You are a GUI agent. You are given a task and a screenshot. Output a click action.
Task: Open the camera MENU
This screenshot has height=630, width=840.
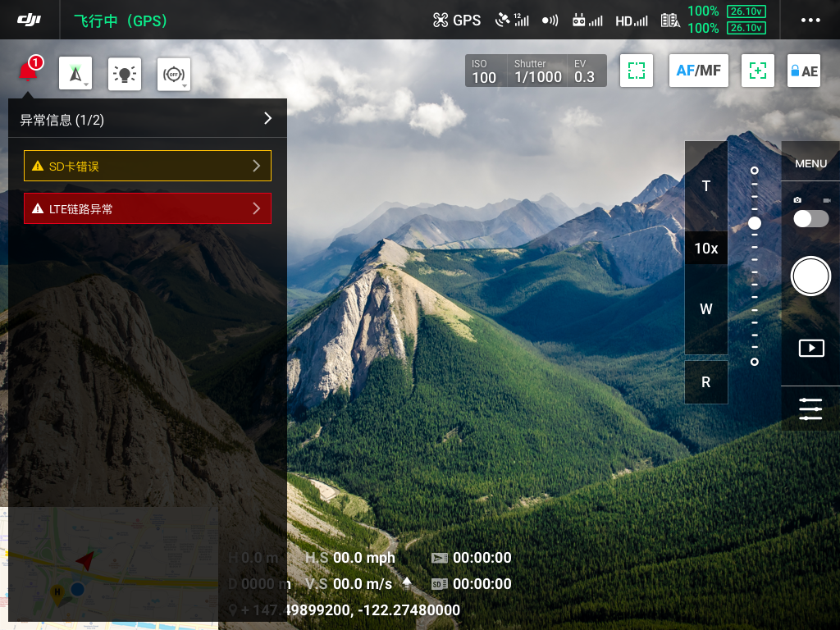(x=810, y=163)
